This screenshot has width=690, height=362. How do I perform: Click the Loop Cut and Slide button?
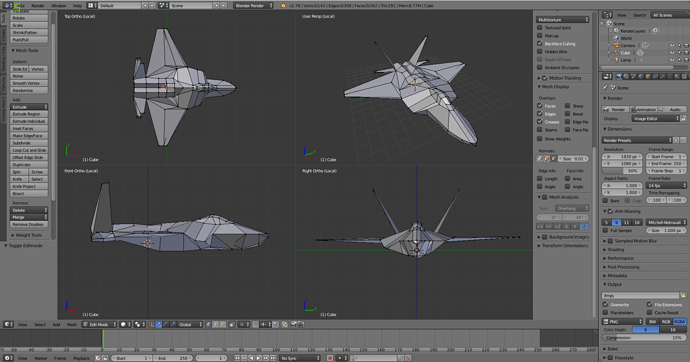(x=29, y=150)
